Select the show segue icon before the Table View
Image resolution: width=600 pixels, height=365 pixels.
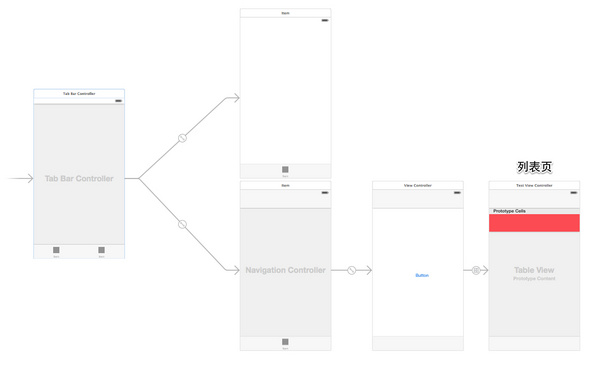476,270
